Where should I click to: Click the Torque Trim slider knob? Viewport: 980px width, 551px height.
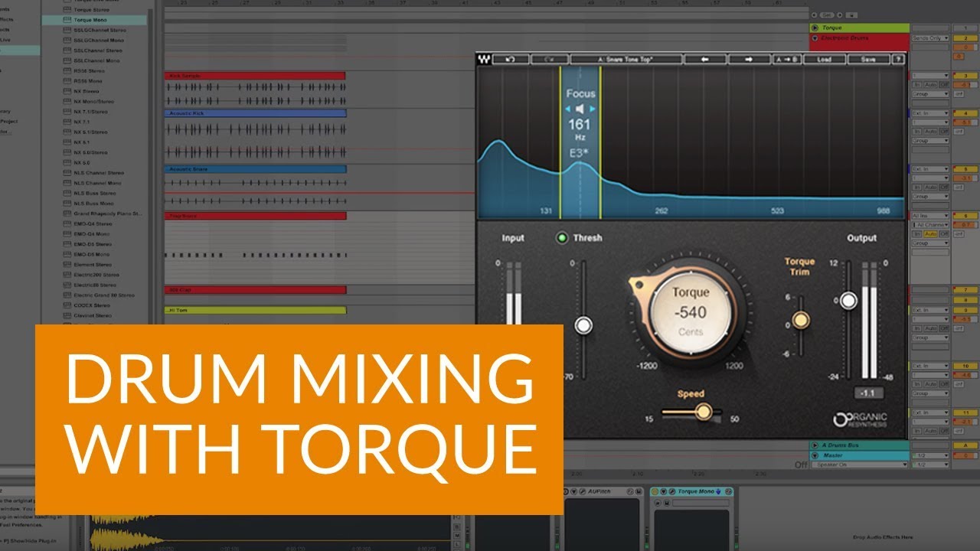tap(801, 321)
